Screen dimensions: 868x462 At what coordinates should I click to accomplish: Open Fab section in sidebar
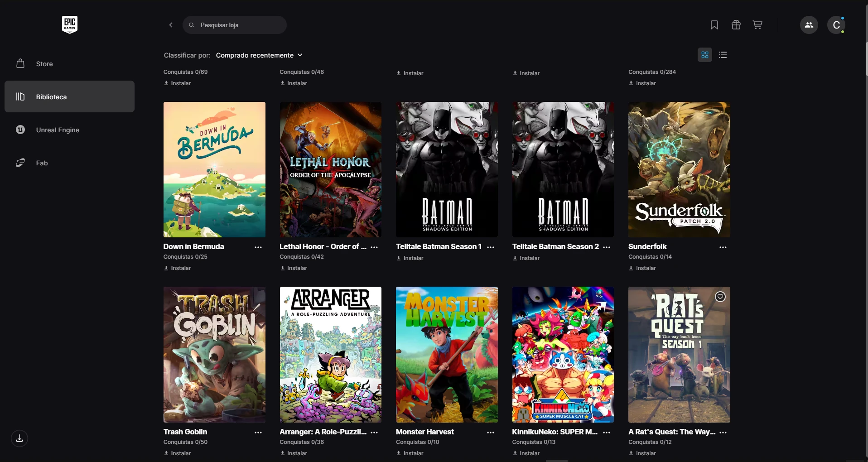pyautogui.click(x=69, y=163)
